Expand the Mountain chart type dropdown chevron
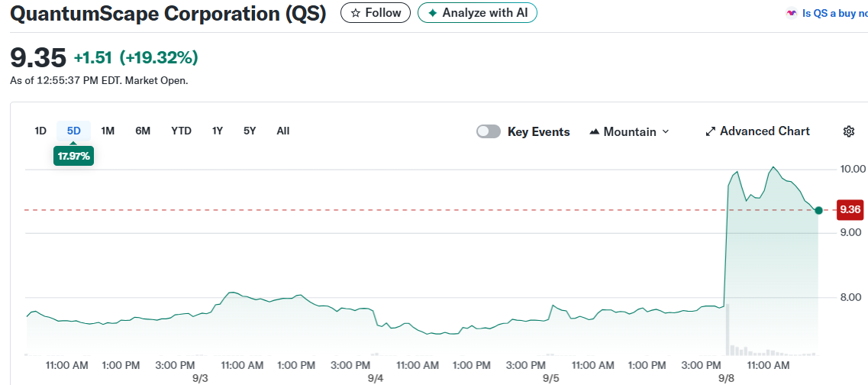Screen dimensions: 868x385 (666, 132)
